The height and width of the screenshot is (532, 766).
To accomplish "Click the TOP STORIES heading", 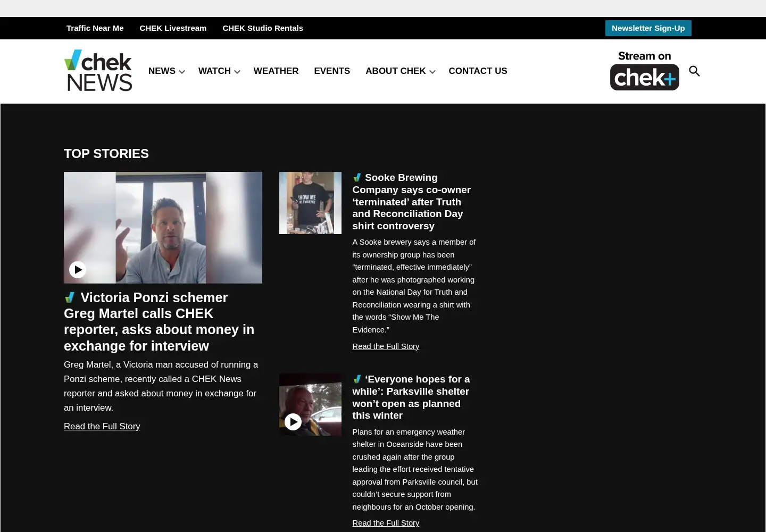I will [106, 154].
